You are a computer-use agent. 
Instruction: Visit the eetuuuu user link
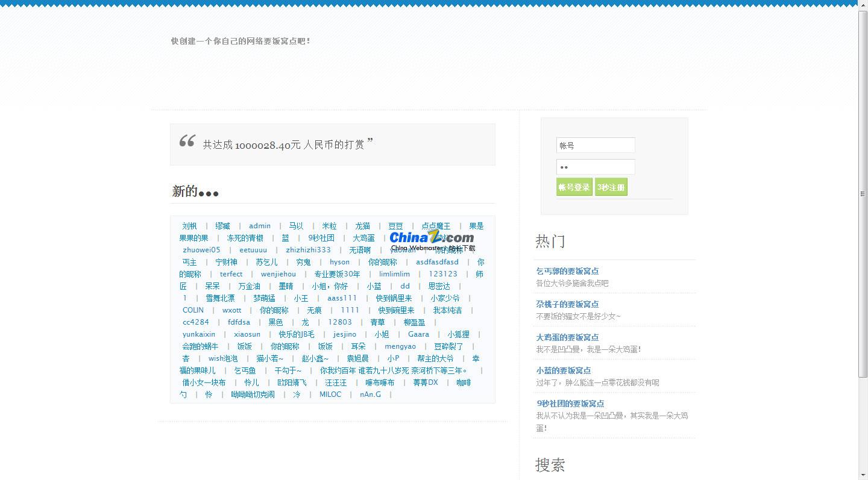click(x=253, y=250)
